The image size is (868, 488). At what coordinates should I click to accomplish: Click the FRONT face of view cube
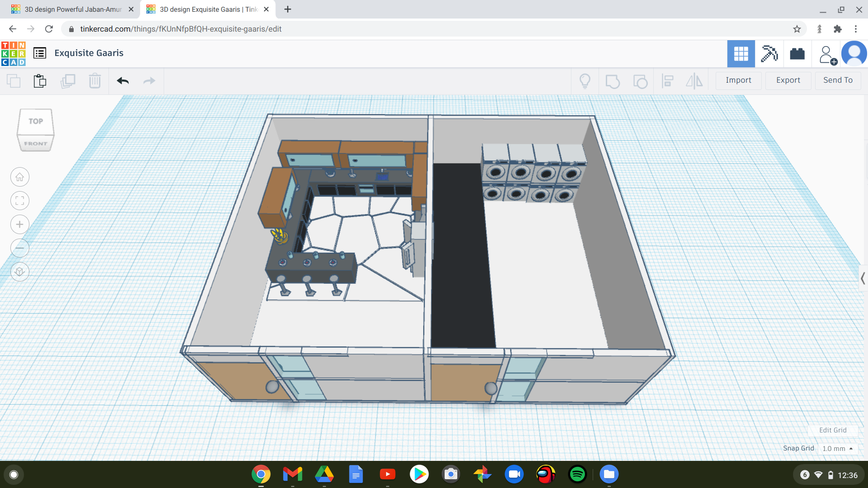36,143
